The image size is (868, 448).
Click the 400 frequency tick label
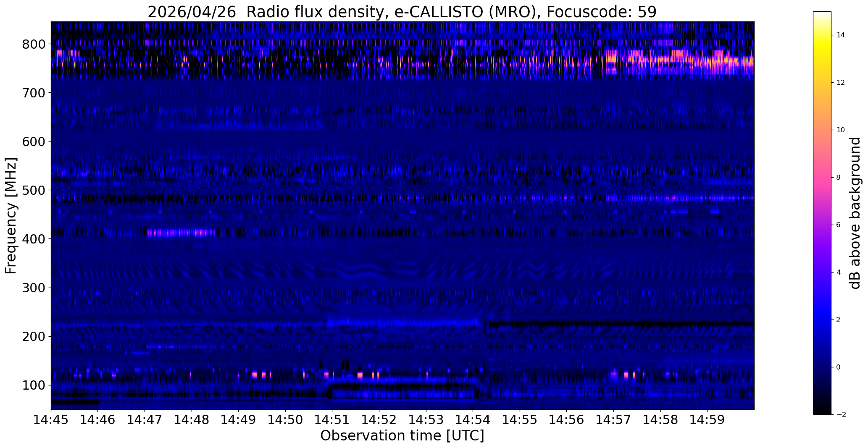33,239
